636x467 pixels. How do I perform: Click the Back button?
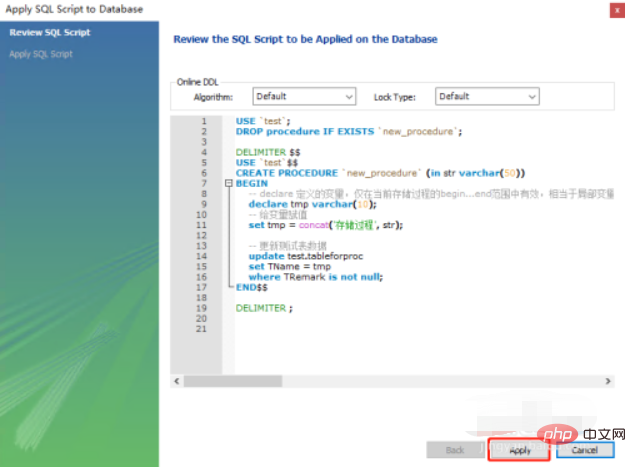(455, 450)
